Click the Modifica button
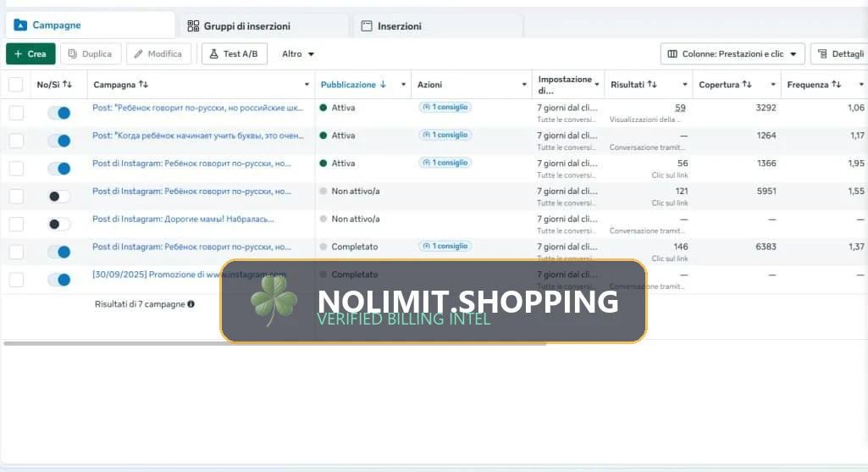 coord(158,53)
